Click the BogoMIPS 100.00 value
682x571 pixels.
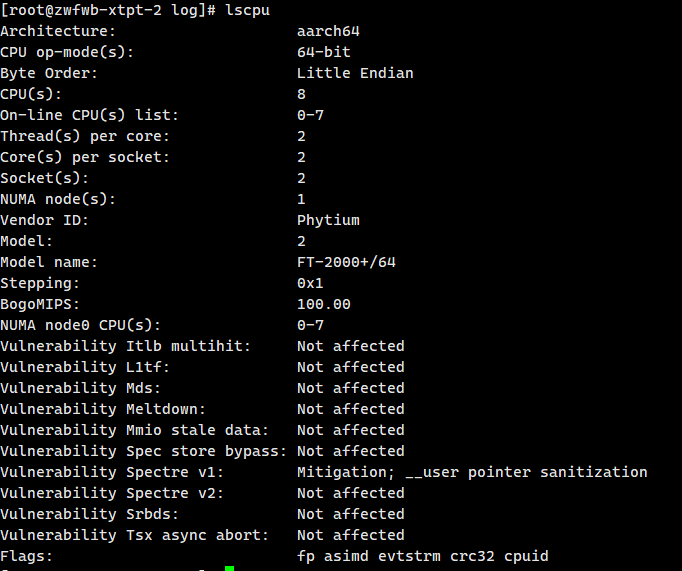[x=324, y=304]
